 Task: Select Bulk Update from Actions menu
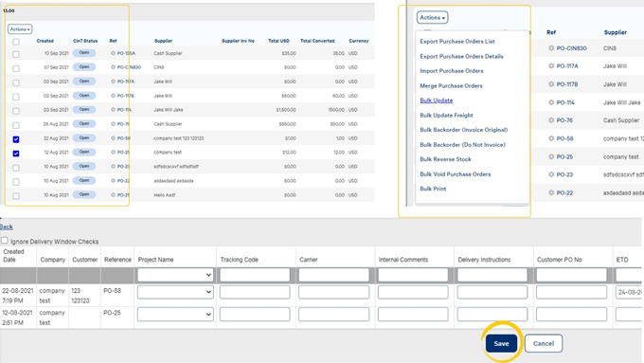(437, 100)
